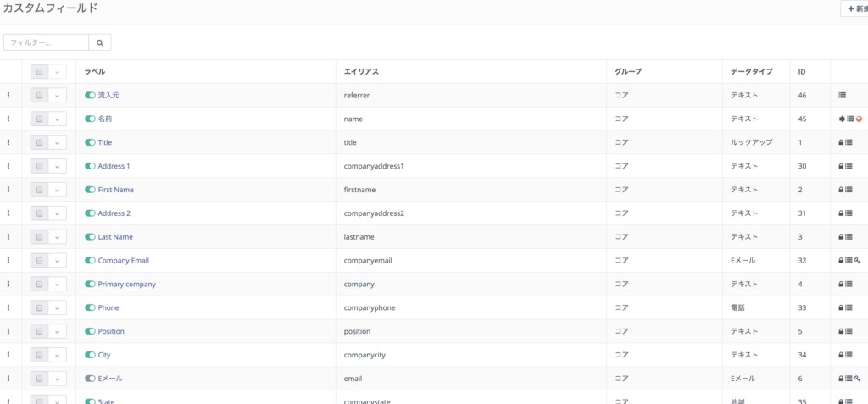Open the Primary company field link
The height and width of the screenshot is (404, 868).
(x=126, y=285)
